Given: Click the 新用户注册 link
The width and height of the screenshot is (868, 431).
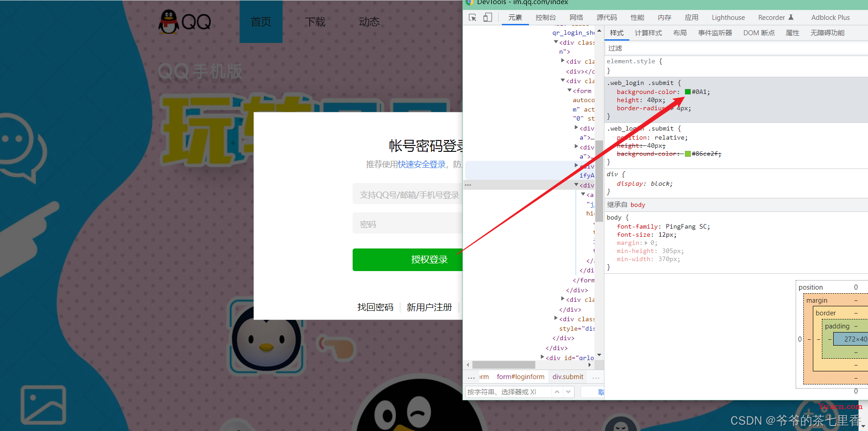Looking at the screenshot, I should pyautogui.click(x=429, y=307).
